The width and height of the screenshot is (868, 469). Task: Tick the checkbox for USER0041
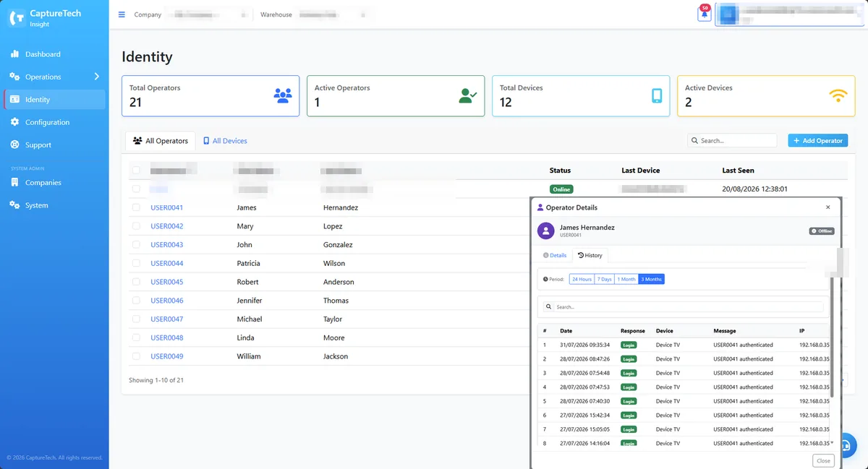136,207
